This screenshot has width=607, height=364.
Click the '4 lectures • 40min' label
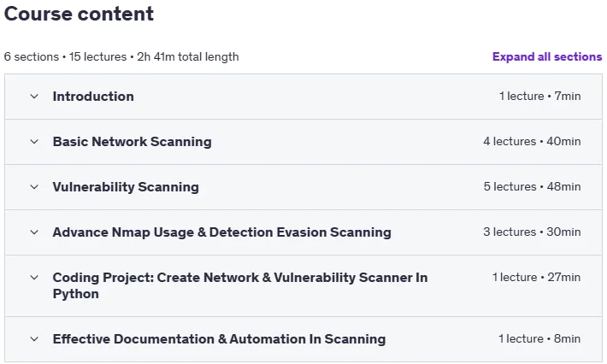pos(532,141)
